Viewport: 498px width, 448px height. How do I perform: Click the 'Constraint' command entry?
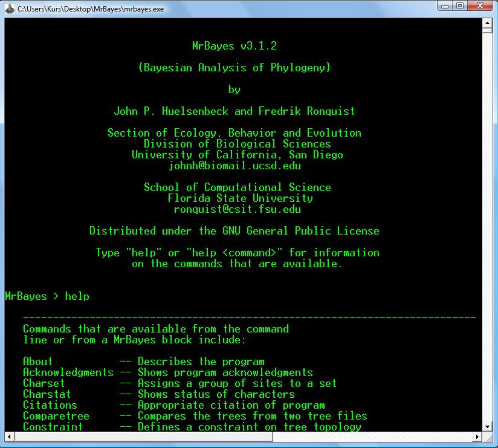(x=53, y=426)
